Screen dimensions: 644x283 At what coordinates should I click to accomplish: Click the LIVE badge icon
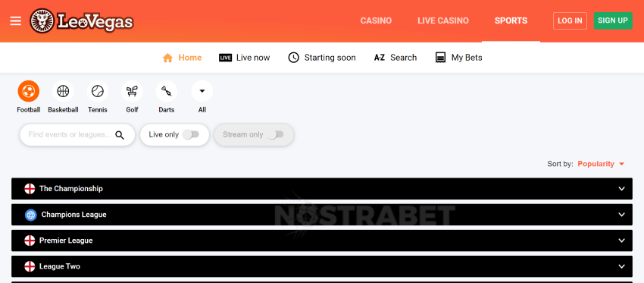226,58
